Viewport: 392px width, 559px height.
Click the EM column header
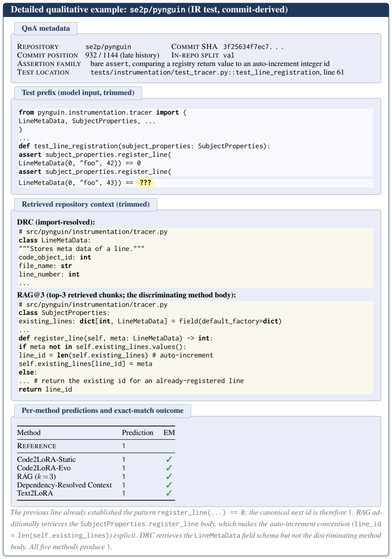(169, 432)
